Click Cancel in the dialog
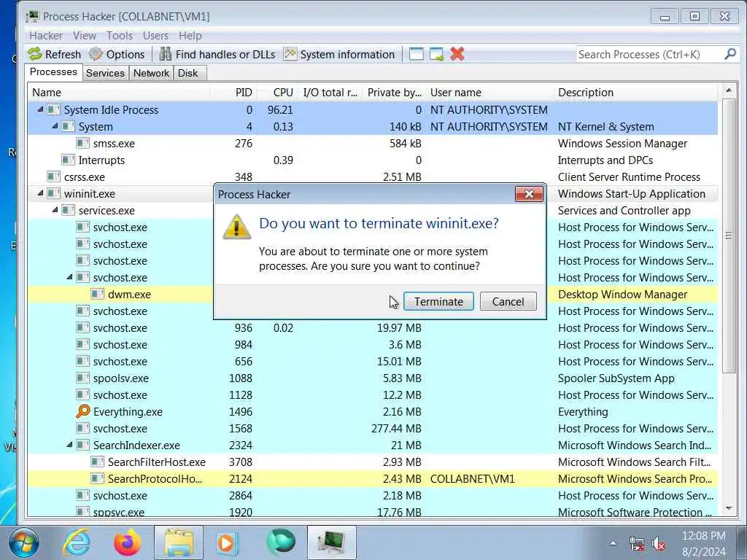Viewport: 747px width, 560px height. point(508,301)
